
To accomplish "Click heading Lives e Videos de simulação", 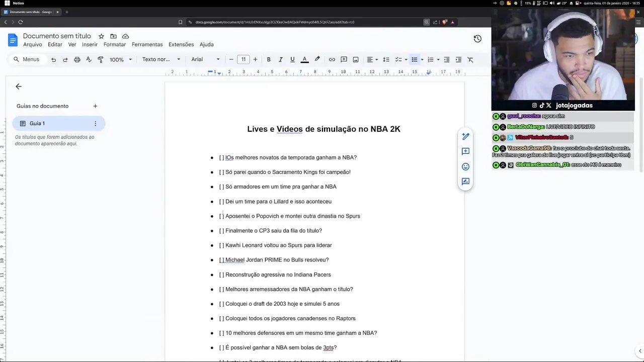I will 324,129.
